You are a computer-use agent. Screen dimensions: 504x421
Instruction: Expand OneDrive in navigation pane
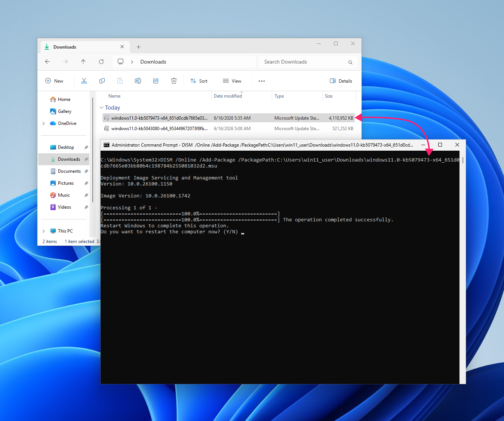(x=44, y=123)
